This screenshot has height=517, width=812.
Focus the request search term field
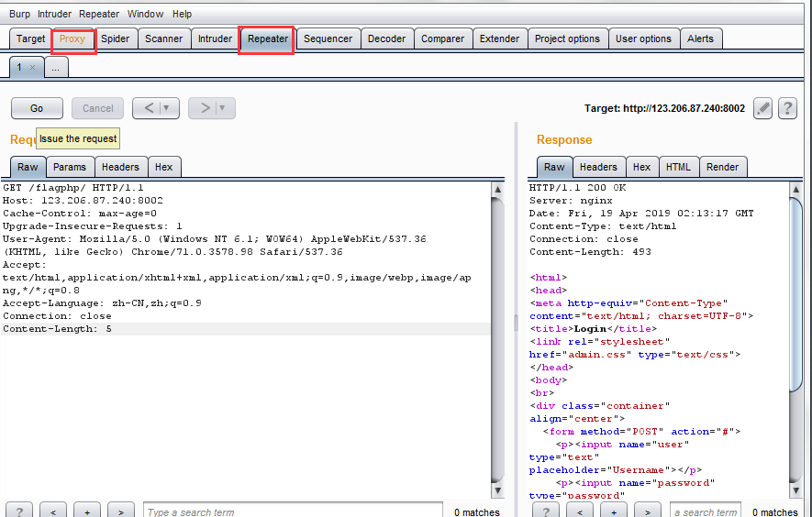click(293, 511)
